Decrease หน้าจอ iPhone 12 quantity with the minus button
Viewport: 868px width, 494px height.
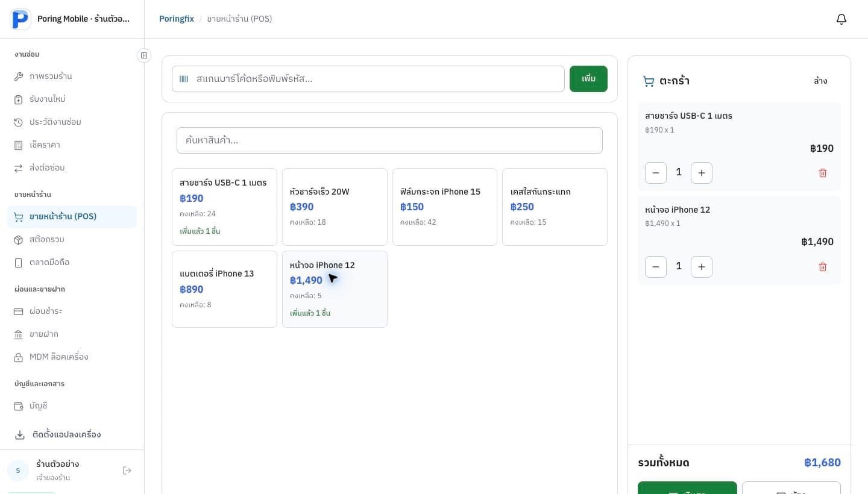pos(656,267)
